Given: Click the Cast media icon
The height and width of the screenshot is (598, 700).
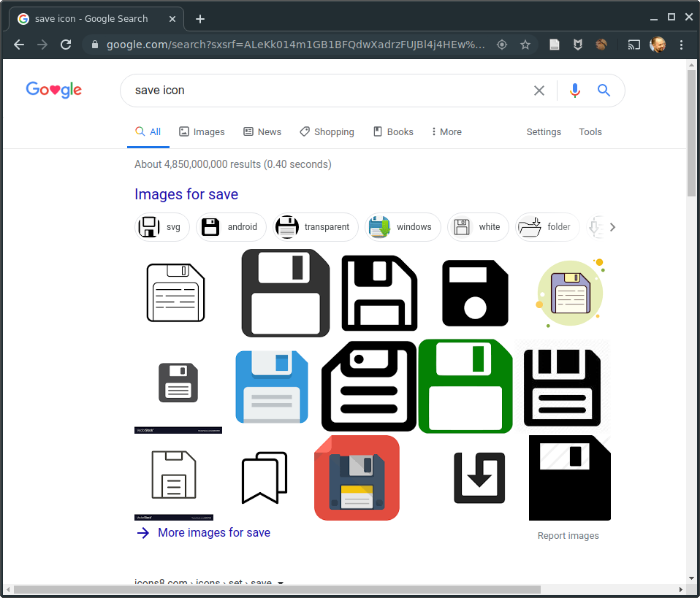Looking at the screenshot, I should pos(634,45).
